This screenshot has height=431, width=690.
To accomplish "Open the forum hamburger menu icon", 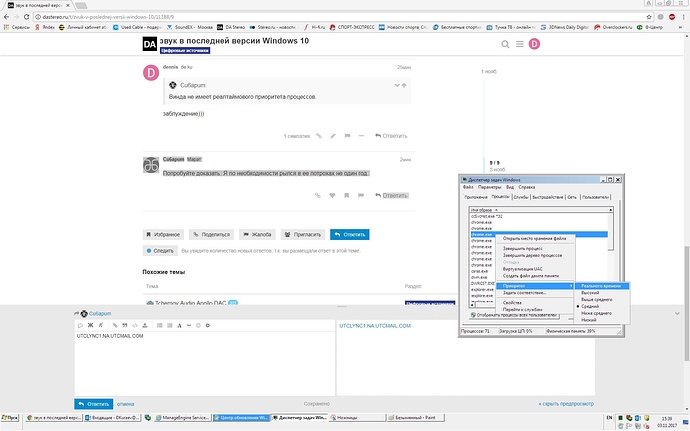I will tap(520, 44).
